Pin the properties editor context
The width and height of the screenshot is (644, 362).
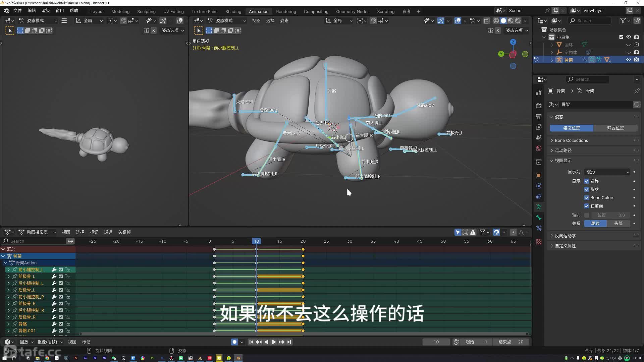(x=637, y=91)
